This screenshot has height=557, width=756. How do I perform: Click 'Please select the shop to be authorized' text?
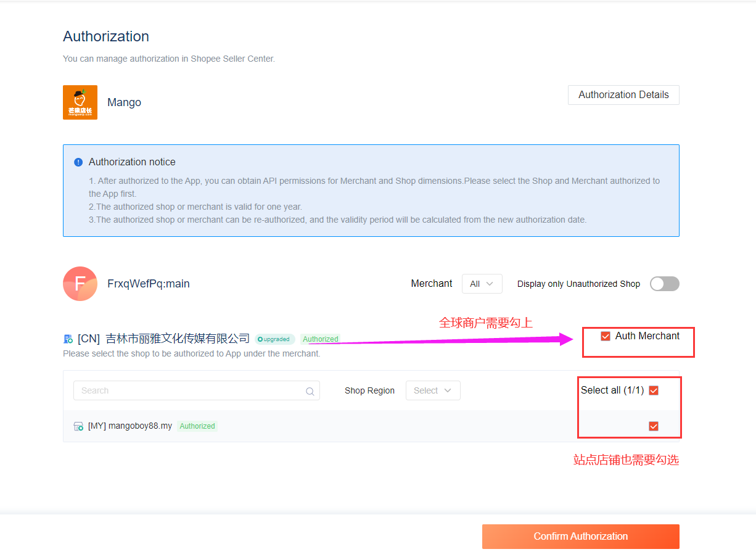click(x=192, y=354)
